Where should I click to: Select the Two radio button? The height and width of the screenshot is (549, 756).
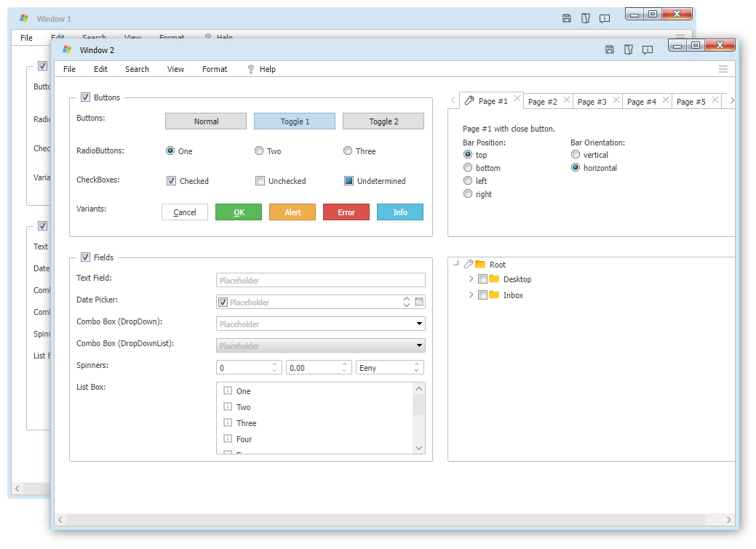pyautogui.click(x=259, y=151)
